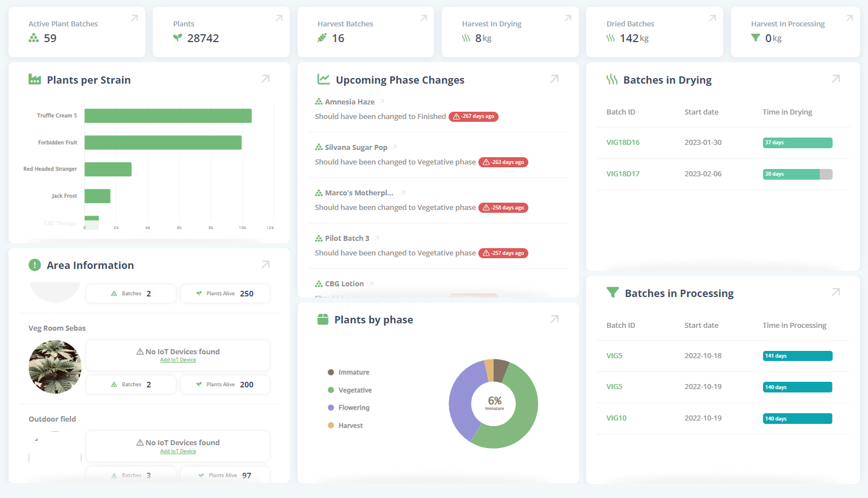Image resolution: width=868 pixels, height=498 pixels.
Task: Toggle Vegetative legend item in phase chart
Action: coord(354,390)
